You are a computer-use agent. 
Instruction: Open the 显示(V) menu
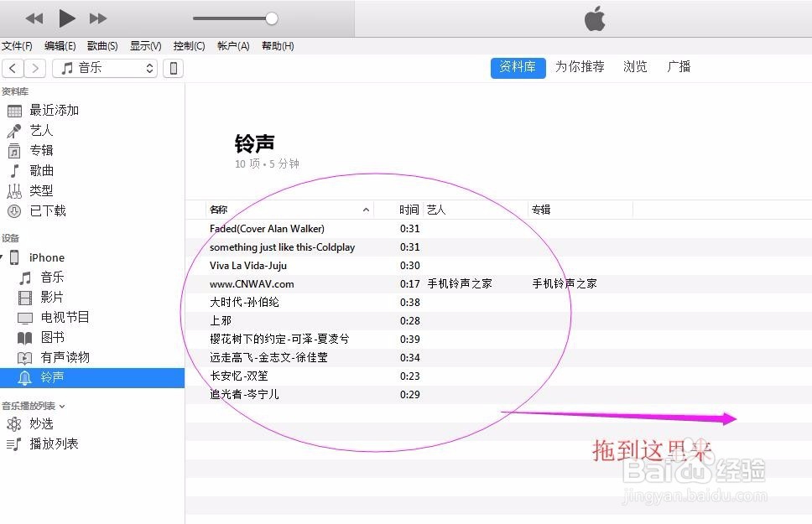click(x=145, y=46)
